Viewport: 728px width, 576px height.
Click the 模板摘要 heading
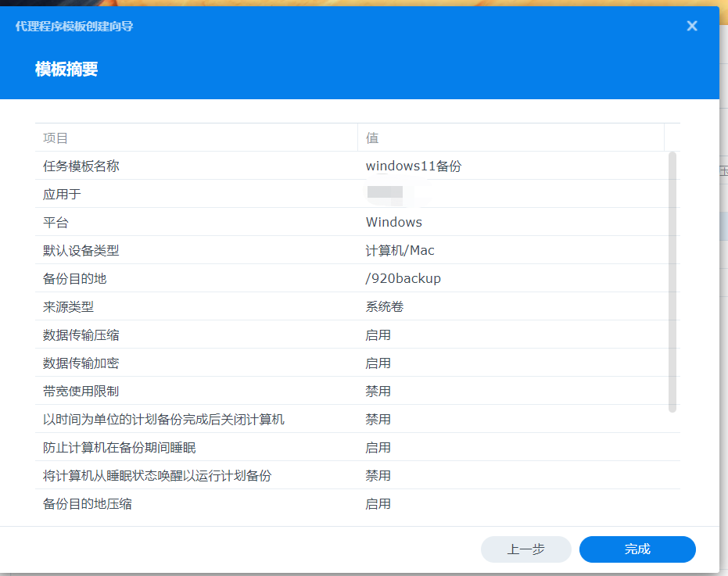66,69
